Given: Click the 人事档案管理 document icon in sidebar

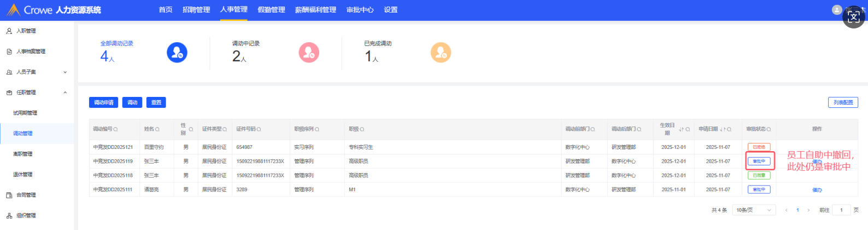Looking at the screenshot, I should (9, 51).
